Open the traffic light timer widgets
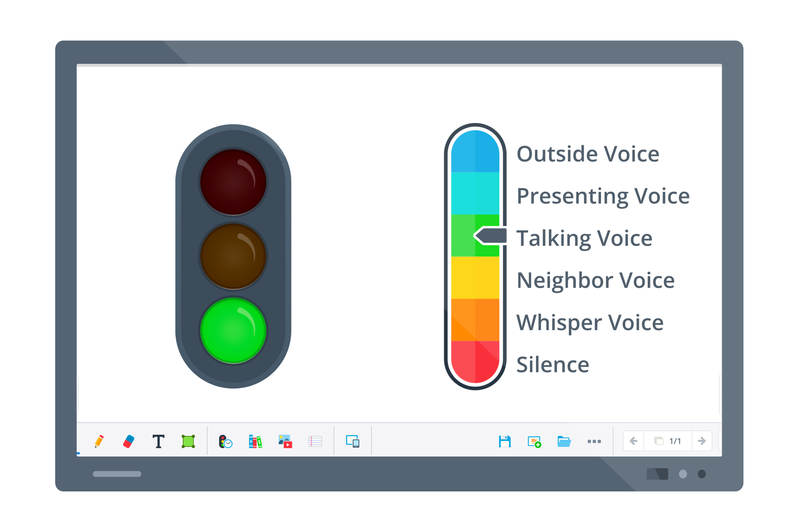This screenshot has height=532, width=798. tap(225, 442)
